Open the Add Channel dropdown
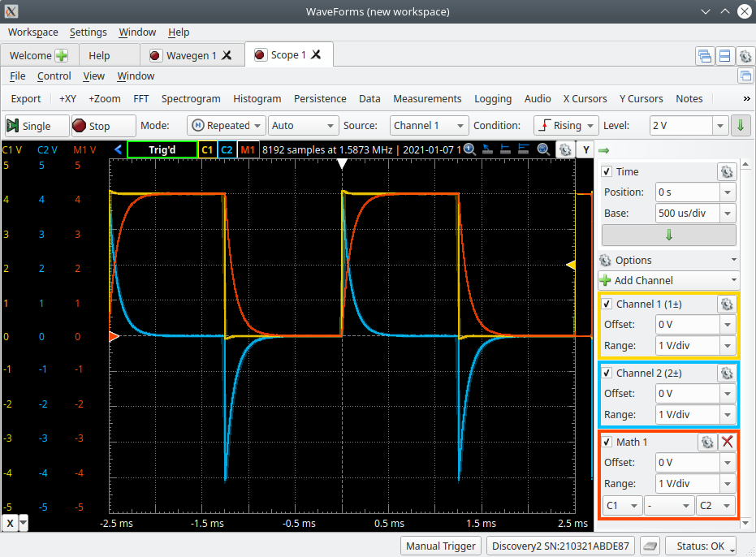The width and height of the screenshot is (756, 557). pyautogui.click(x=669, y=280)
